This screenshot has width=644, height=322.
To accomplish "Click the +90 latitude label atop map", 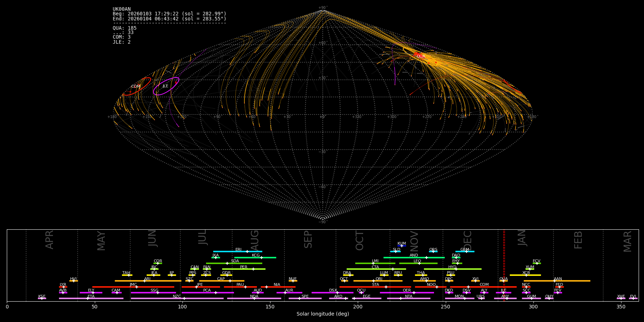I will (x=322, y=8).
